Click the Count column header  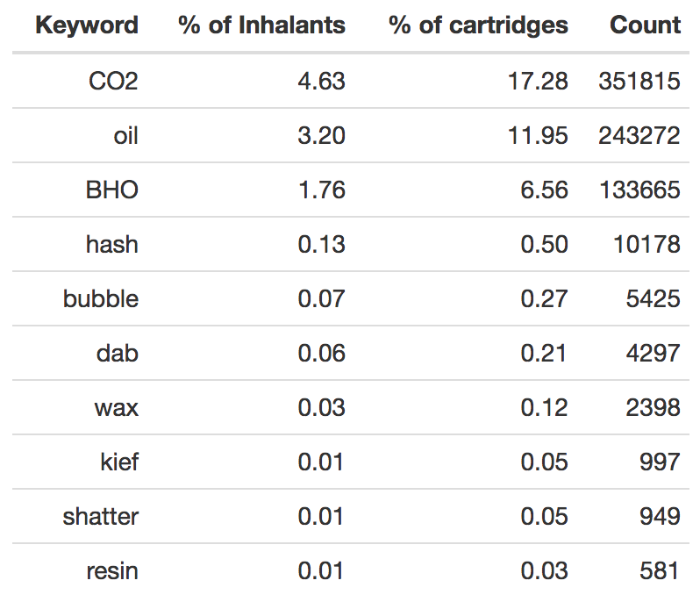tap(645, 25)
